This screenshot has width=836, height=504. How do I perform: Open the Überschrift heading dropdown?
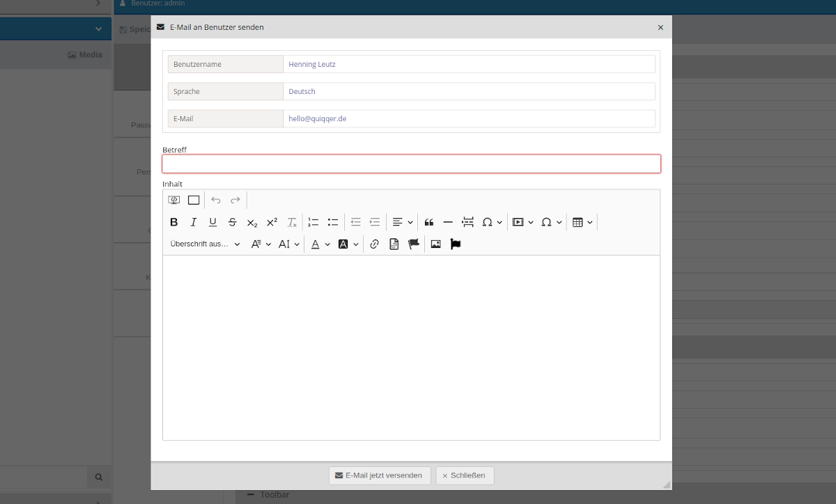(205, 244)
